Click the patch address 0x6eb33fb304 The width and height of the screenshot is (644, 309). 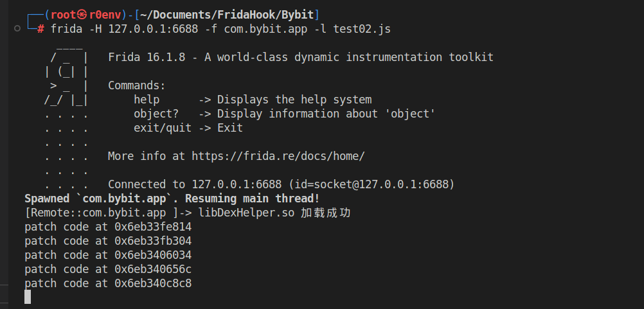[x=153, y=241]
